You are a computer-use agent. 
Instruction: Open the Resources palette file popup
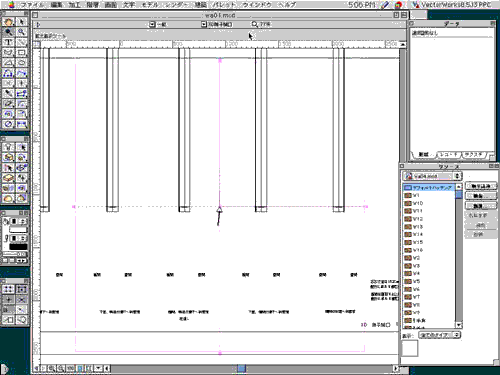[x=432, y=176]
